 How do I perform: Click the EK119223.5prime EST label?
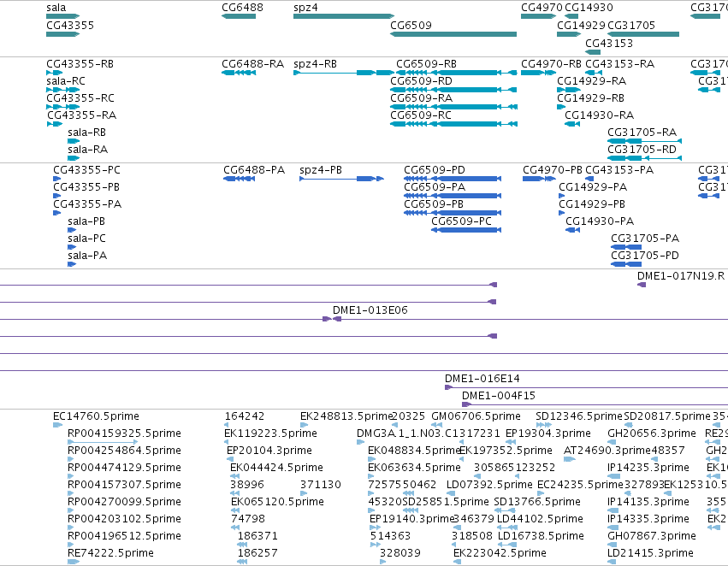click(x=270, y=433)
